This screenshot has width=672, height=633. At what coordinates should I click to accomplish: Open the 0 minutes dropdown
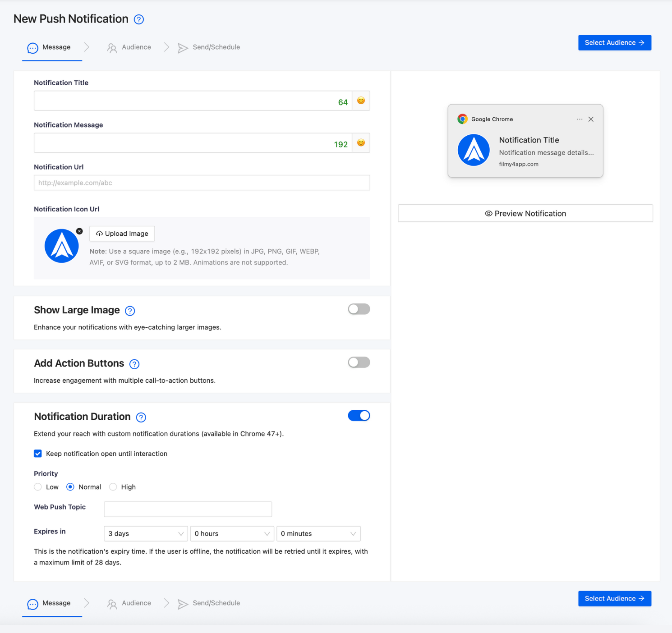[318, 533]
